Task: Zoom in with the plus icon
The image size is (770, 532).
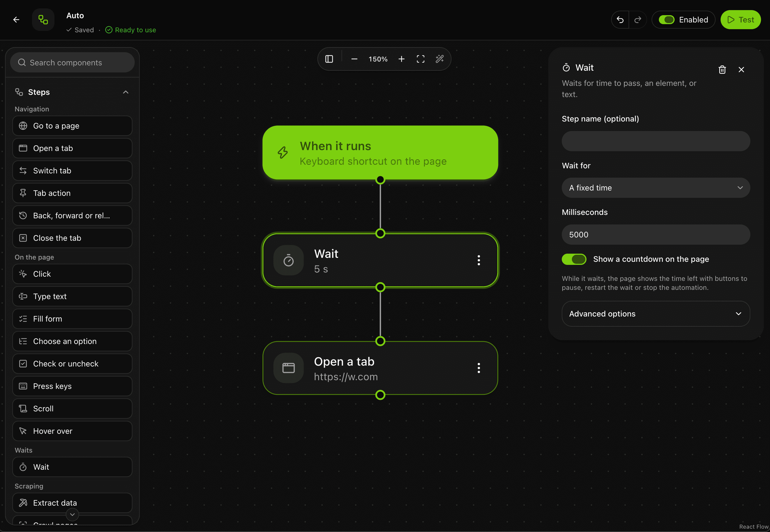Action: click(x=401, y=59)
